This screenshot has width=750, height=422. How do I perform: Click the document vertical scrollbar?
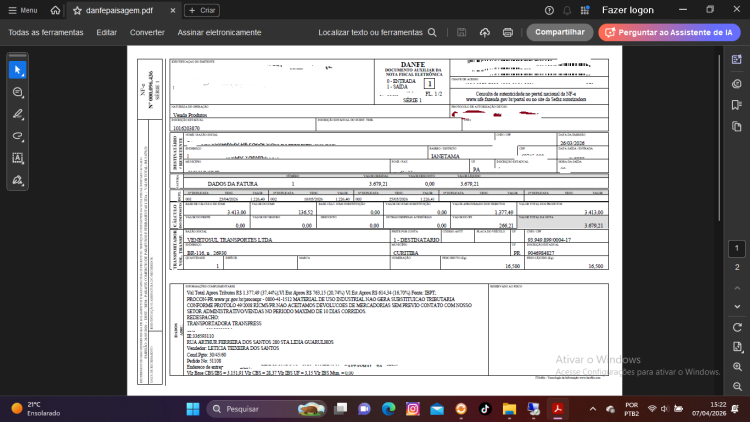(x=719, y=138)
